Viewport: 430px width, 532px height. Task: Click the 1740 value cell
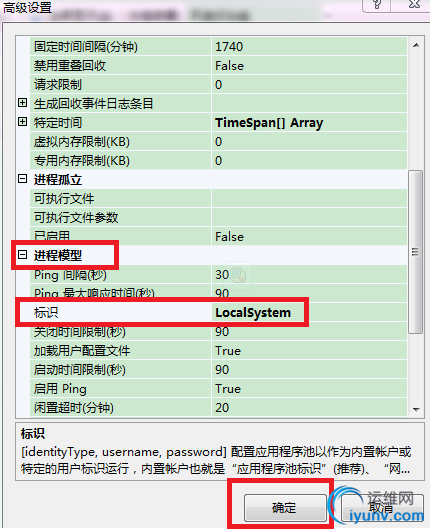[x=309, y=46]
